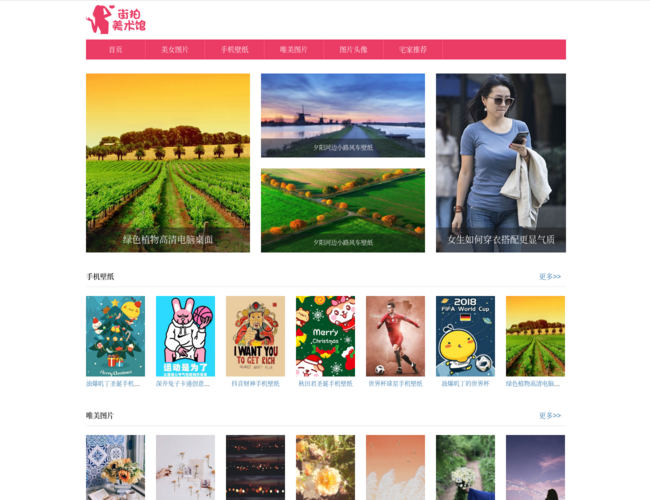The width and height of the screenshot is (650, 500).
Task: Open the 2018 FIFA World Cup wallpaper
Action: (x=466, y=336)
